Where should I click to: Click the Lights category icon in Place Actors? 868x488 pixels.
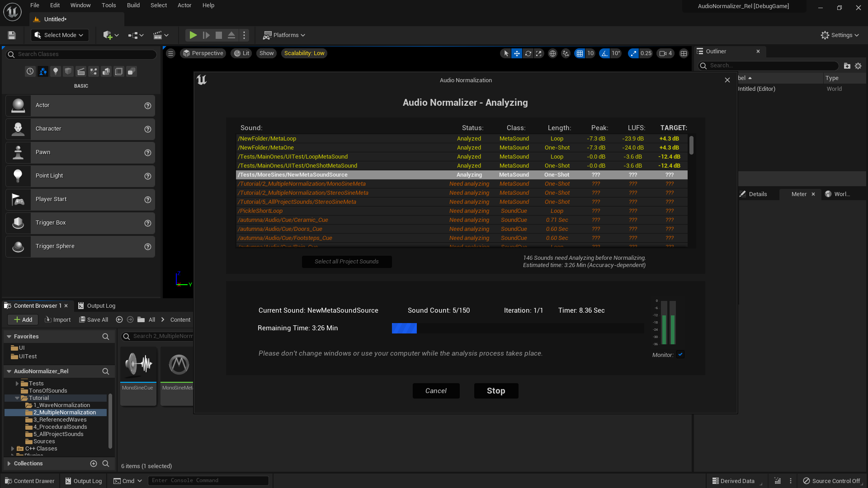click(x=56, y=71)
